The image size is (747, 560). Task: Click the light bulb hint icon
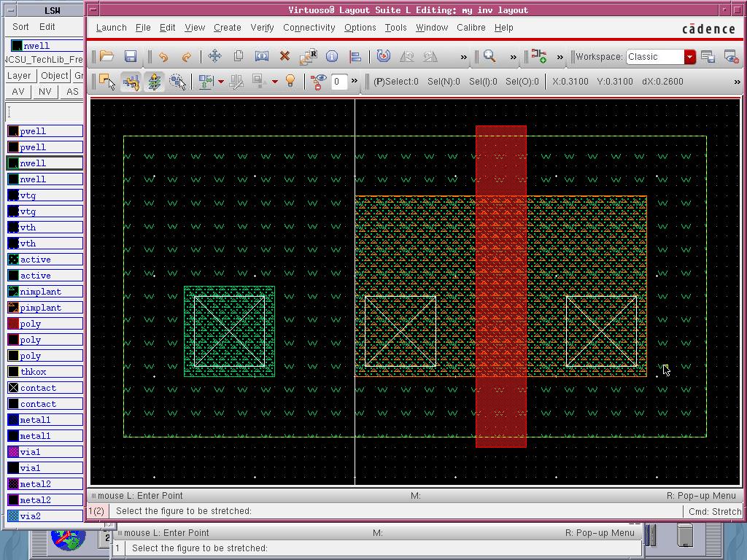[290, 81]
